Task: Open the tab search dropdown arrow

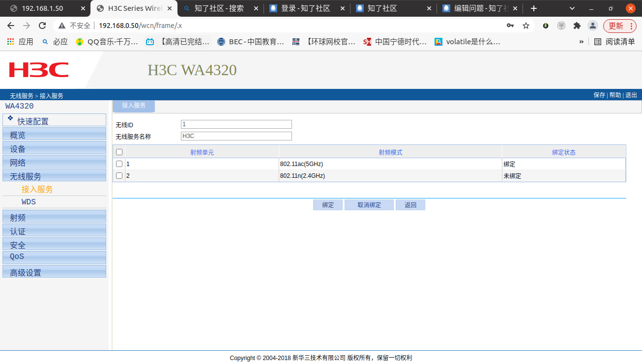Action: pos(572,8)
